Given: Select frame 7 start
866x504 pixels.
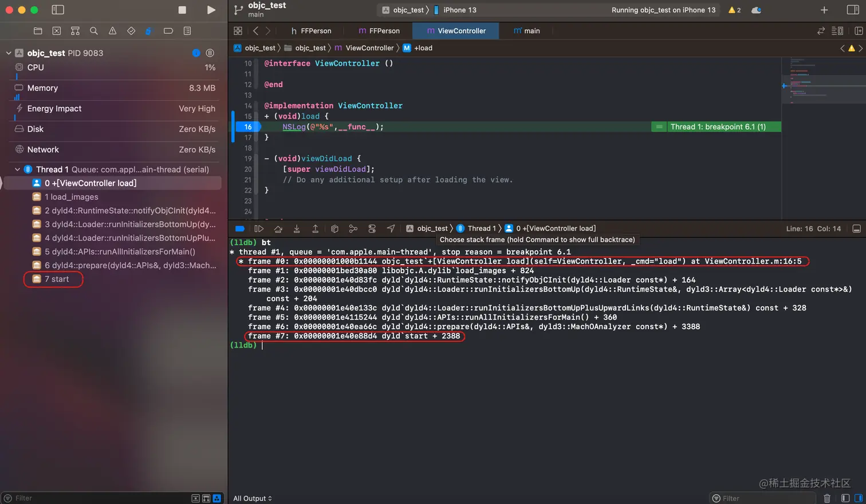Looking at the screenshot, I should coord(112,279).
